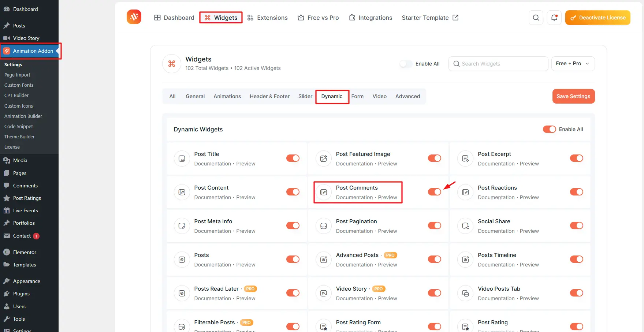Open the Extensions top navigation tab
The image size is (644, 332).
coord(268,18)
